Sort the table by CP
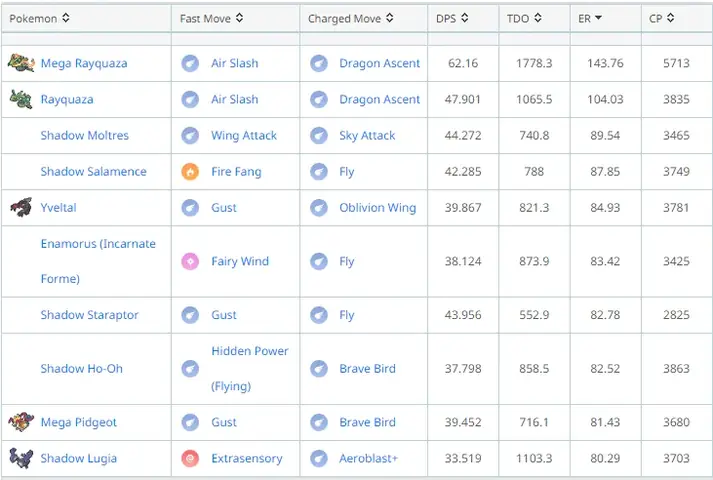This screenshot has width=713, height=480. [x=662, y=18]
